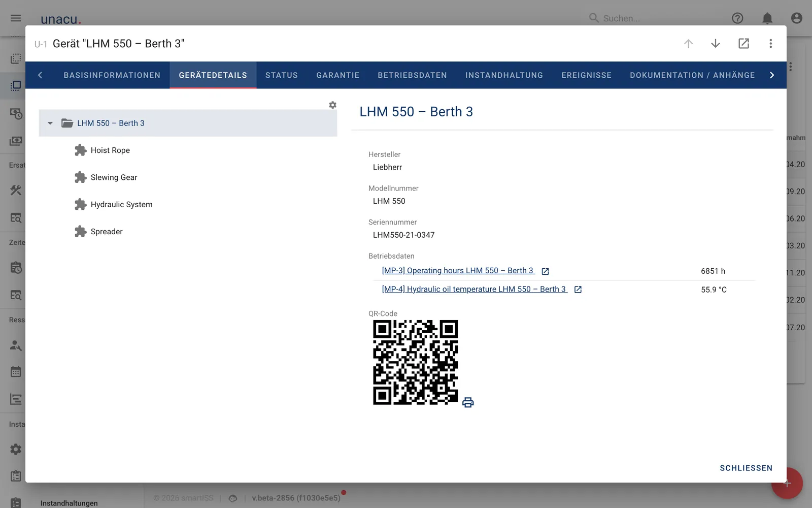The width and height of the screenshot is (812, 508).
Task: Open the MP-3 Operating hours link
Action: (458, 271)
